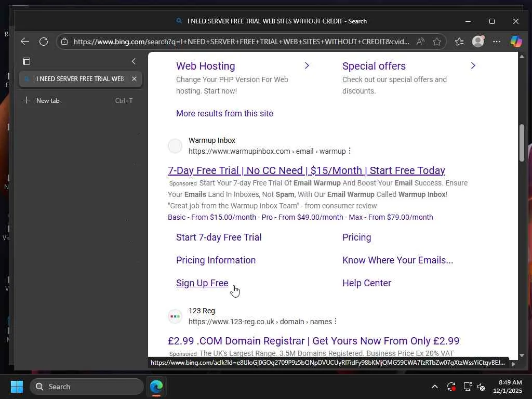Click the taskbar Search box
This screenshot has height=399, width=532.
[x=87, y=387]
